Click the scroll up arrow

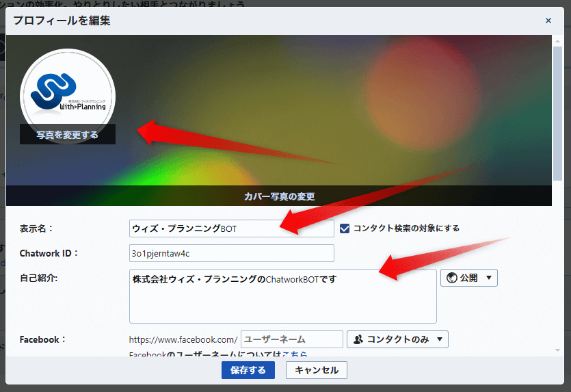click(557, 41)
